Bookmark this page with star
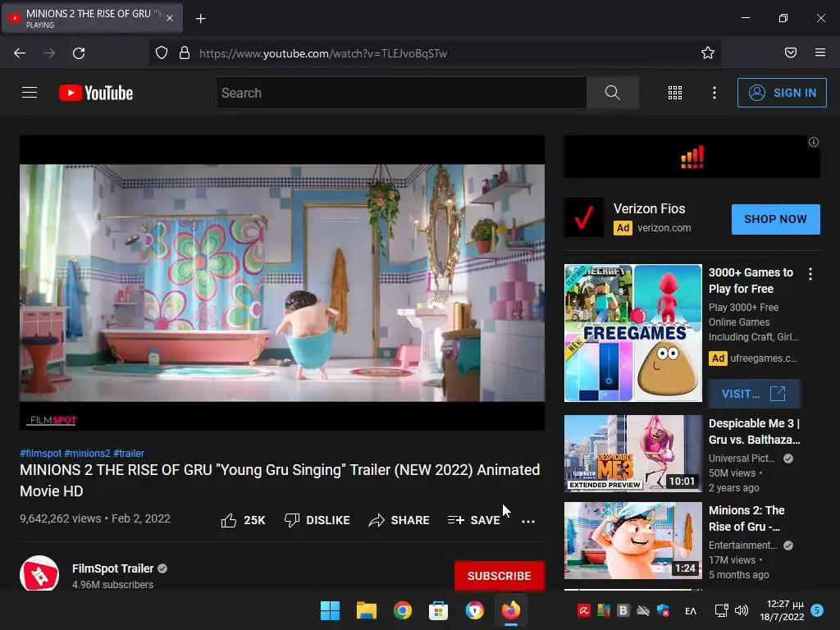 pos(708,52)
